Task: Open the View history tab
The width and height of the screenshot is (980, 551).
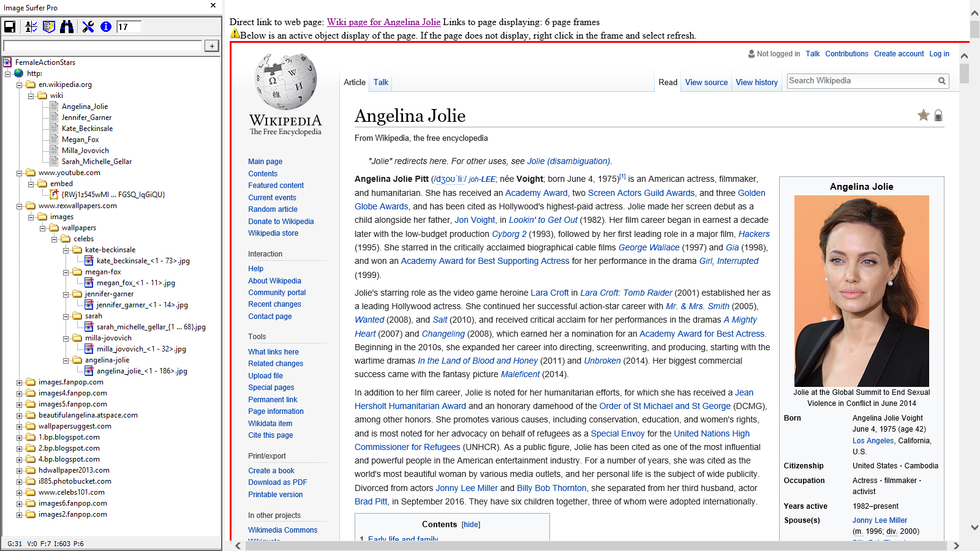Action: [x=756, y=82]
